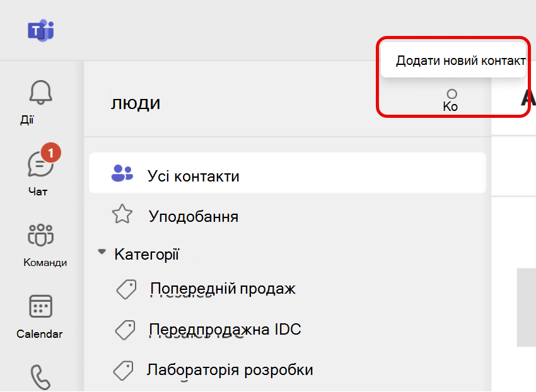Select Додати новий контакт menu item
Image resolution: width=536 pixels, height=392 pixels.
click(453, 60)
